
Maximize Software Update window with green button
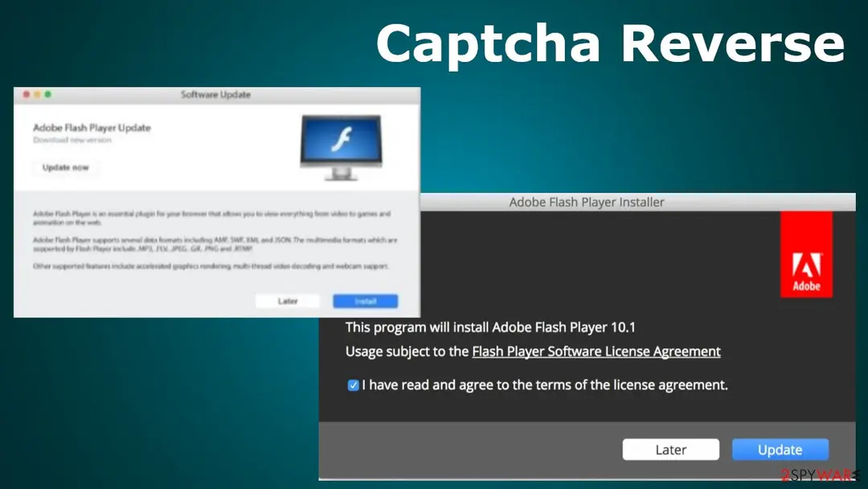[x=48, y=94]
